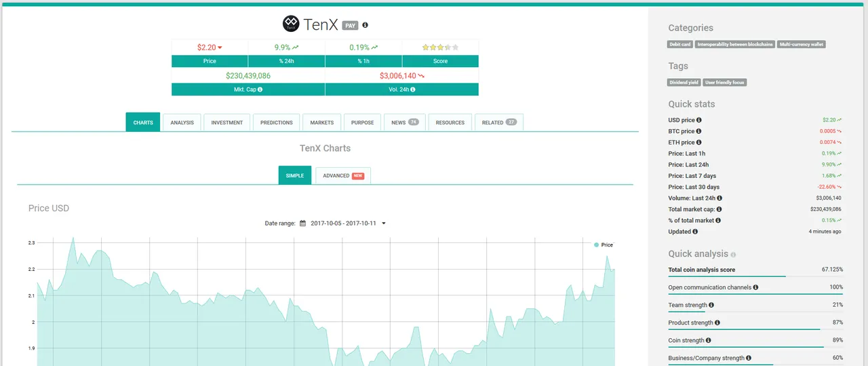
Task: Click Quick analysis info icon
Action: (733, 255)
